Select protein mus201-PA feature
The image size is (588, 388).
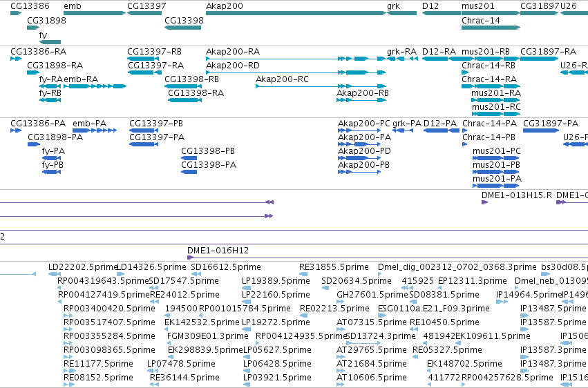tap(497, 186)
